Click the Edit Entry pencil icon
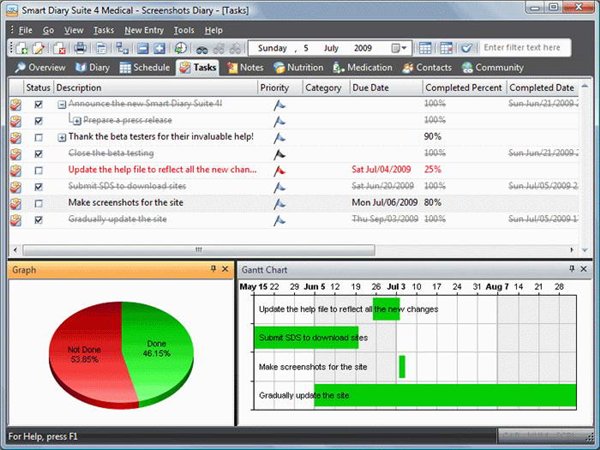 39,48
